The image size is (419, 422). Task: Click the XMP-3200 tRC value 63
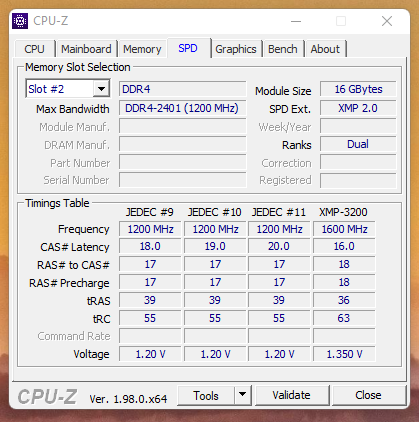344,318
